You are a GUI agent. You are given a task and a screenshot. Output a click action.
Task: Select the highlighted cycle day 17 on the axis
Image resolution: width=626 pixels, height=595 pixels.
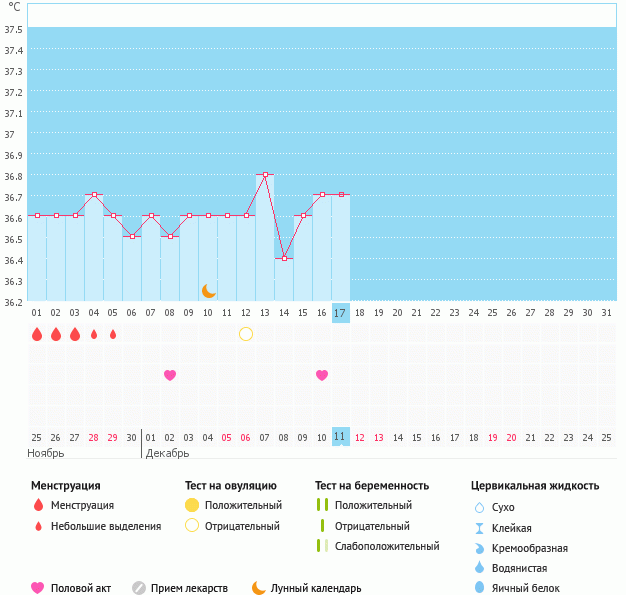[340, 313]
